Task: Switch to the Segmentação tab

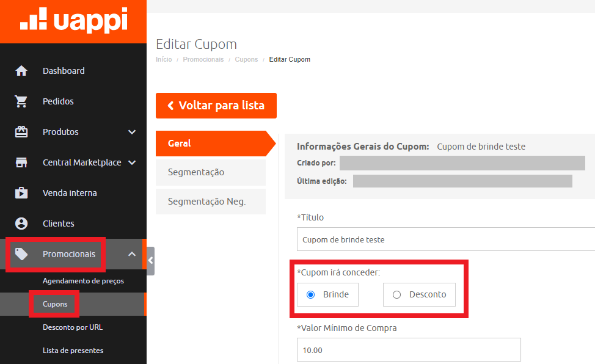Action: [x=211, y=172]
